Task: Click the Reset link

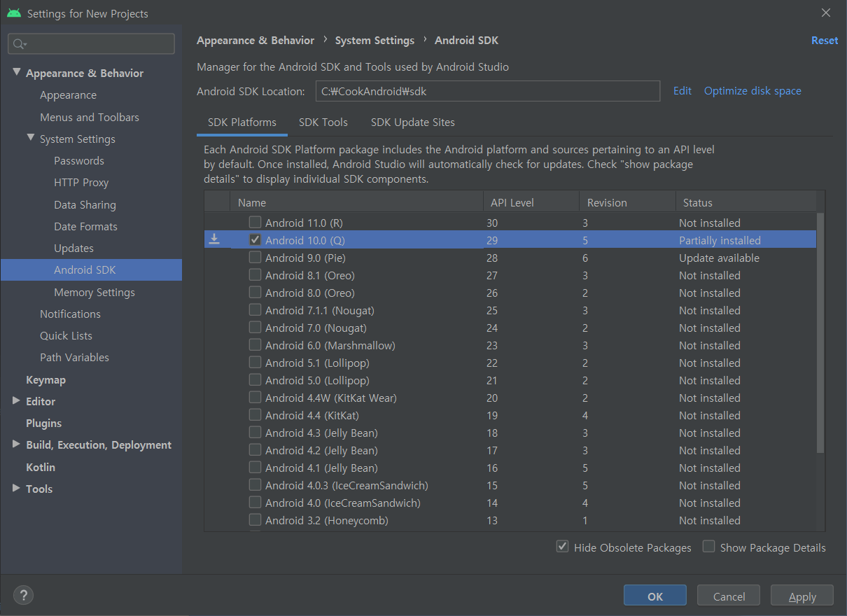Action: point(825,41)
